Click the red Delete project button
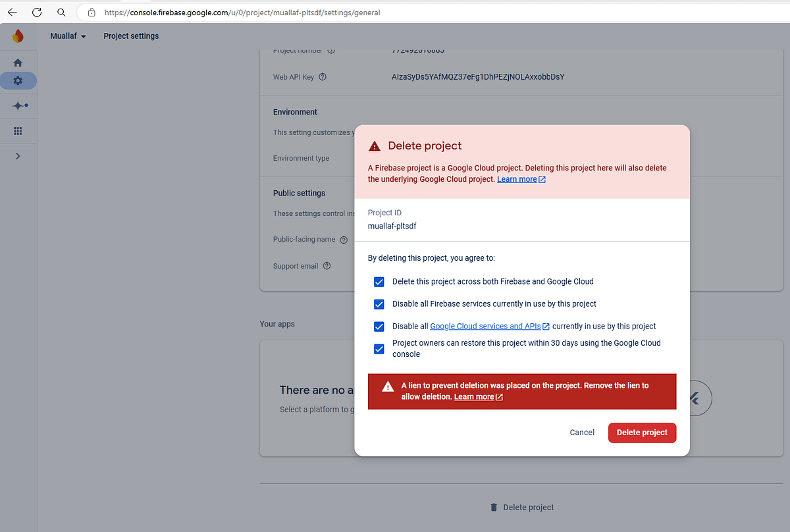This screenshot has width=790, height=532. click(x=642, y=433)
